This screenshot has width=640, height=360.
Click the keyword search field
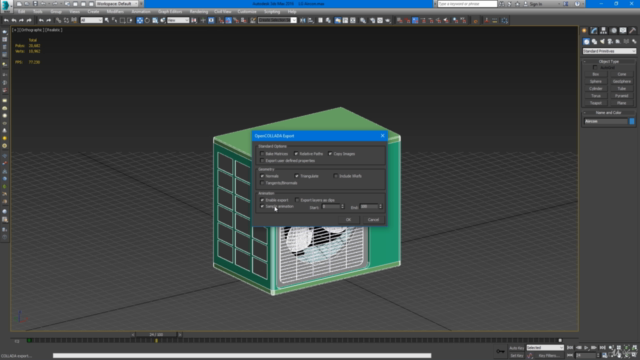[x=467, y=4]
